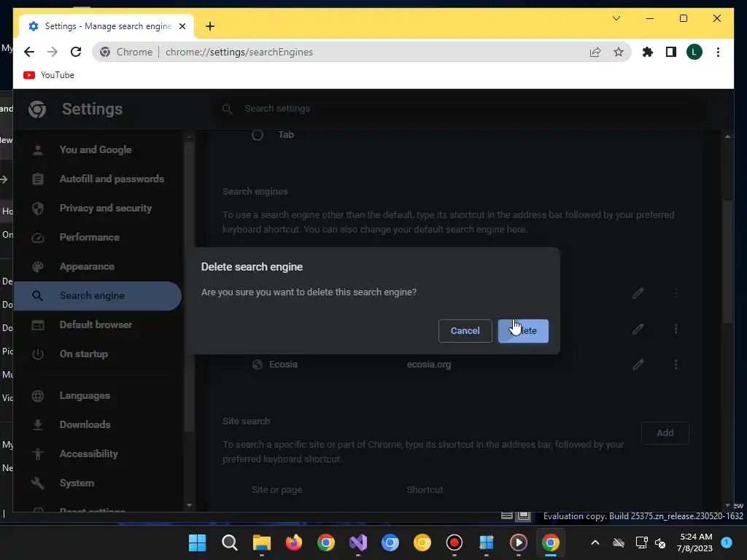Launch Firefox from taskbar
The width and height of the screenshot is (747, 560).
[x=293, y=542]
